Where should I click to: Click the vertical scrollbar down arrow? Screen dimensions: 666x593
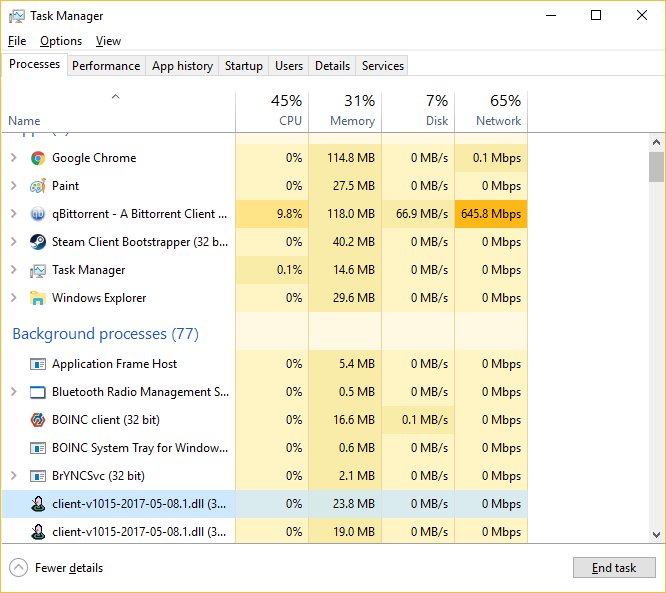click(656, 535)
